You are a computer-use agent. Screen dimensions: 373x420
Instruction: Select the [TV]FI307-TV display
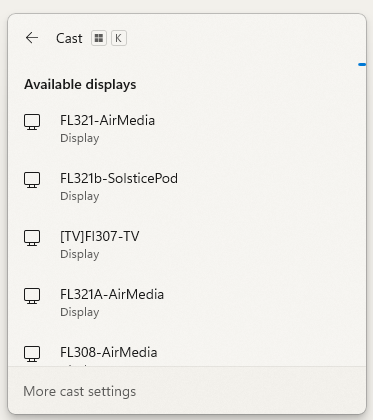pyautogui.click(x=187, y=245)
